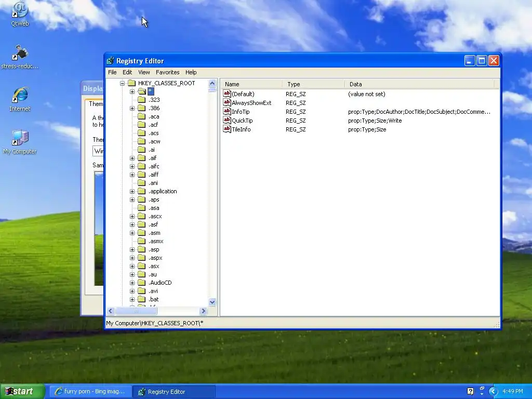The width and height of the screenshot is (532, 399).
Task: Show hidden tray icons with the arrow
Action: click(x=494, y=392)
